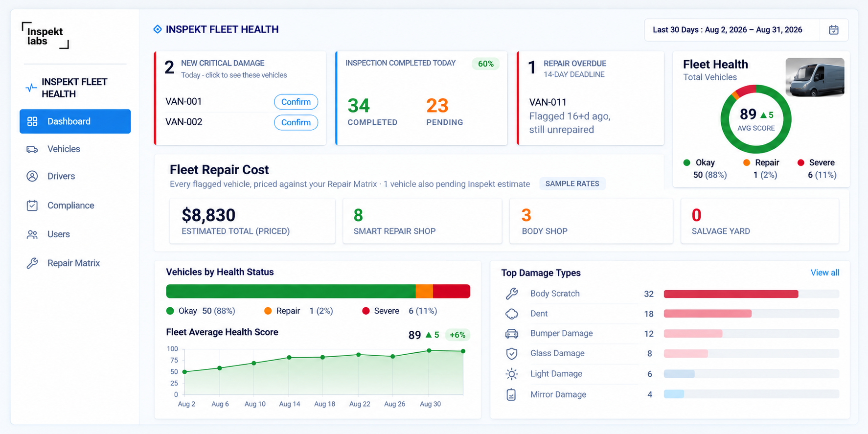
Task: Click the Light Damage sun icon
Action: click(512, 374)
